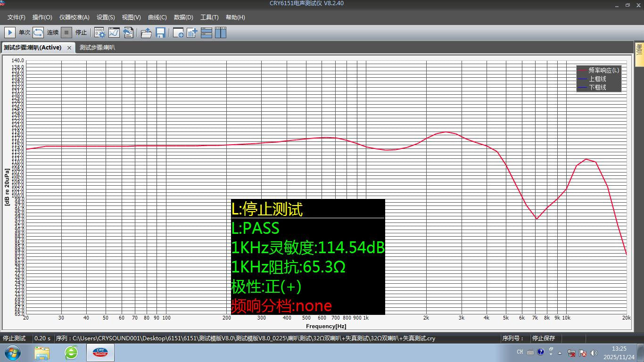
Task: Start a single test run (单次)
Action: click(10, 33)
